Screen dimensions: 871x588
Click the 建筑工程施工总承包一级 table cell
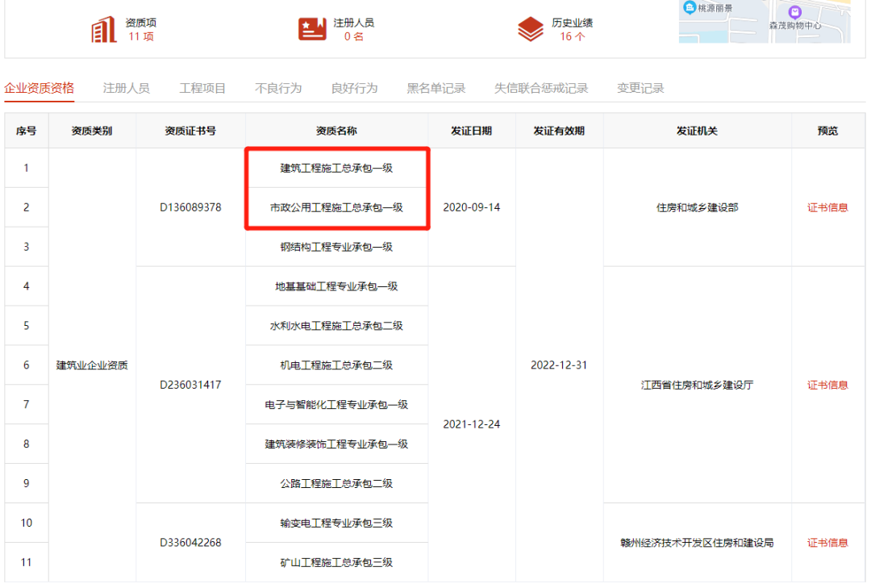coord(336,168)
